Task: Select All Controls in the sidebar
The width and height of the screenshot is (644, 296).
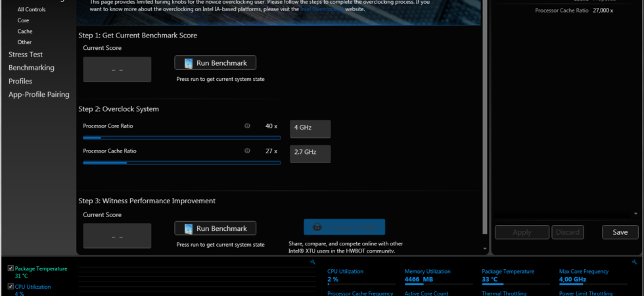Action: (x=32, y=9)
